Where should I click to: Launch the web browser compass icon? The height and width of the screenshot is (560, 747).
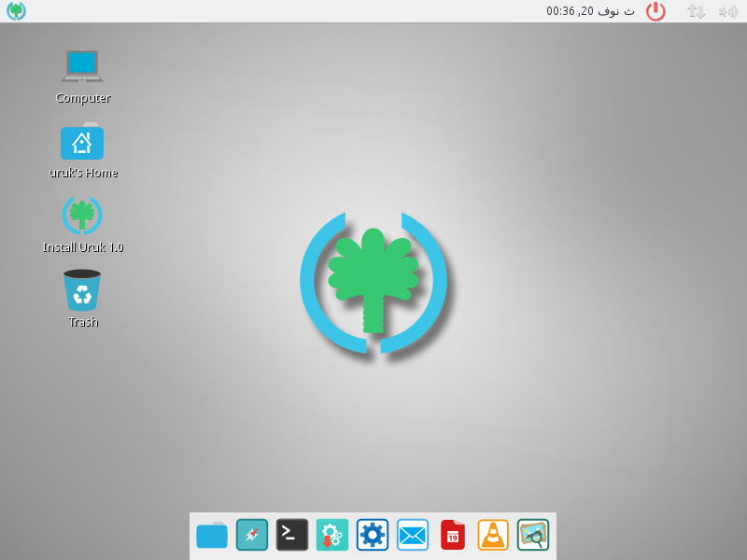pos(252,535)
